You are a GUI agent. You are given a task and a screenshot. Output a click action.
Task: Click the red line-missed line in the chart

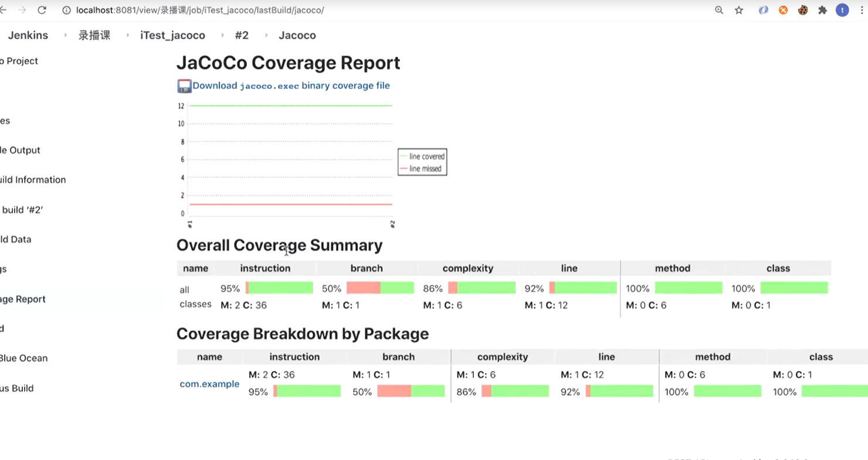pos(291,205)
